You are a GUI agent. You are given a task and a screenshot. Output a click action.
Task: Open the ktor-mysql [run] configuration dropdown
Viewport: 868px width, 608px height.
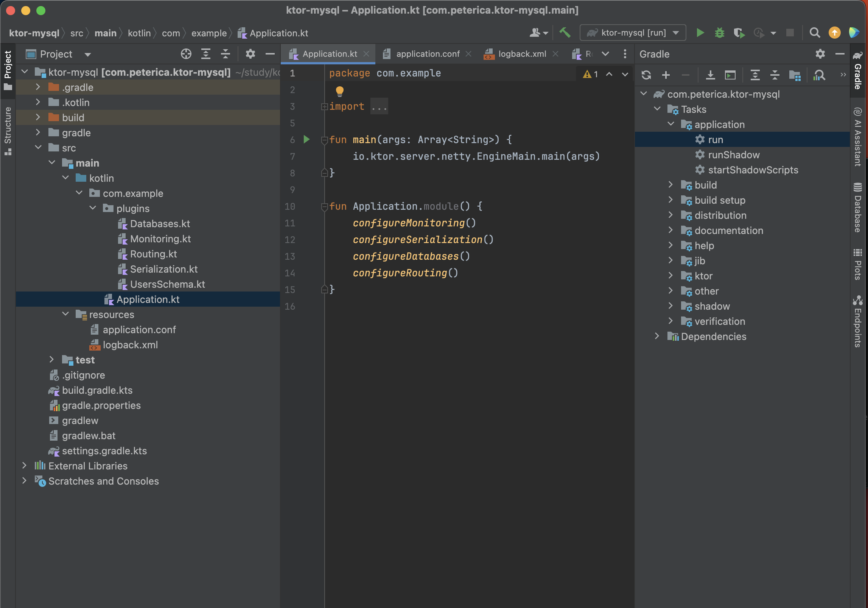coord(633,33)
